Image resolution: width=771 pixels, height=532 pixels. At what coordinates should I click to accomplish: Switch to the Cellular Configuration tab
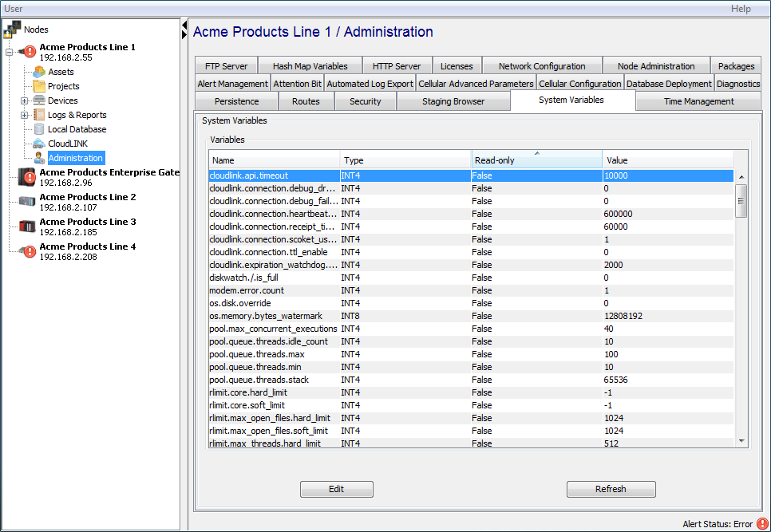pyautogui.click(x=580, y=84)
